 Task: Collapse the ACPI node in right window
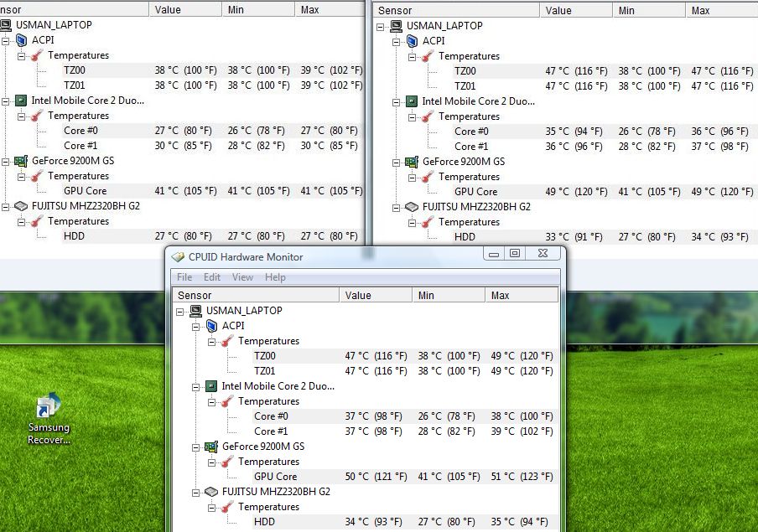[x=396, y=42]
